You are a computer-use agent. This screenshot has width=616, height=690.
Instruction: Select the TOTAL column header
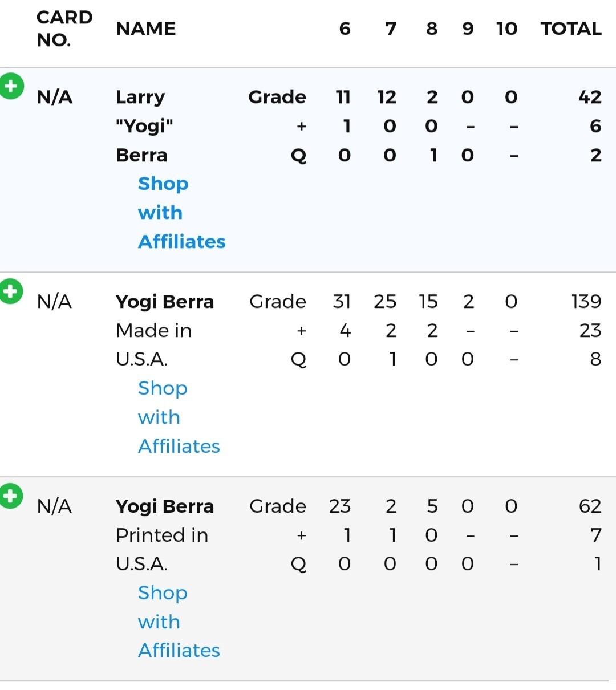tap(570, 29)
